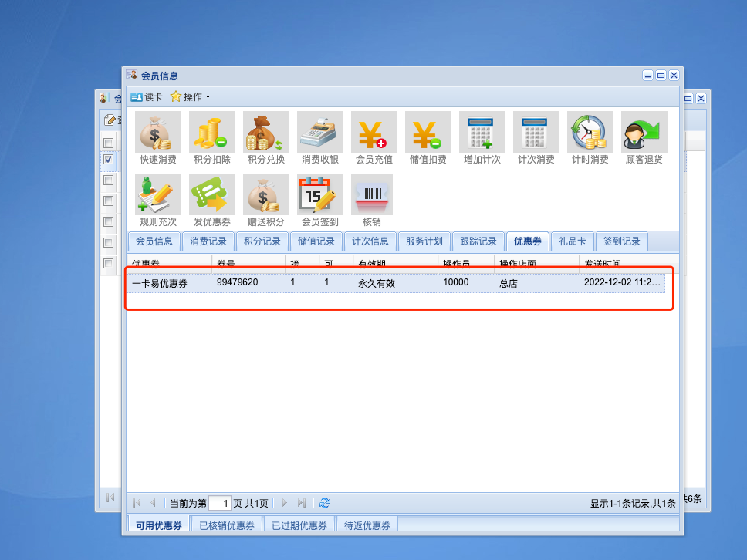The height and width of the screenshot is (560, 747).
Task: Check the last checkbox in background list
Action: click(109, 264)
